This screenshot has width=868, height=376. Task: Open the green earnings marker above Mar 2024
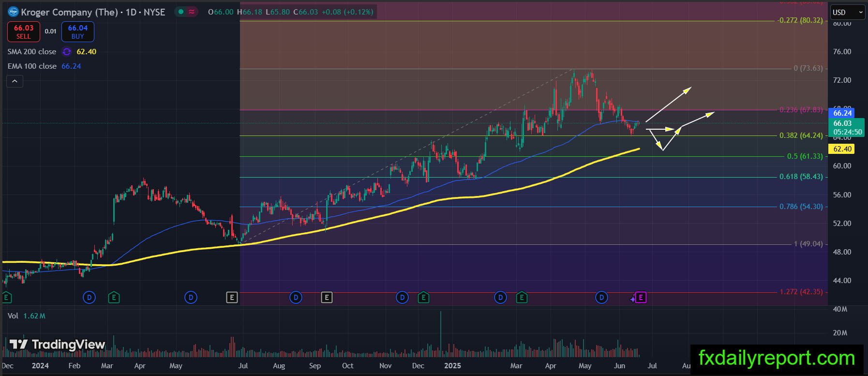point(114,297)
